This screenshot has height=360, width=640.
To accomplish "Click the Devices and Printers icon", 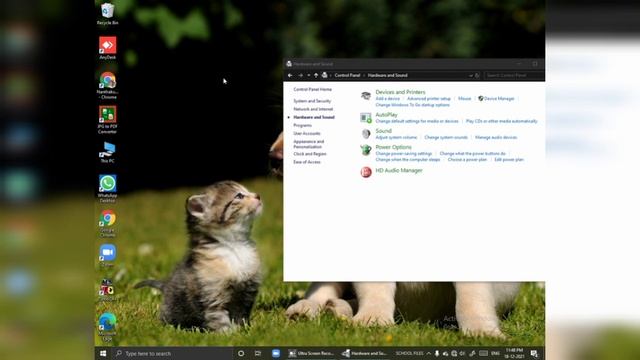I will 366,96.
